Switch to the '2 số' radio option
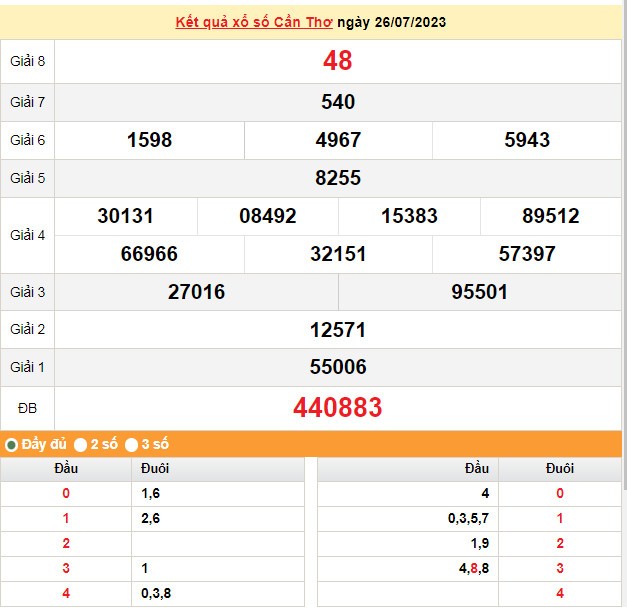Viewport: 627px width, 612px height. (x=81, y=444)
